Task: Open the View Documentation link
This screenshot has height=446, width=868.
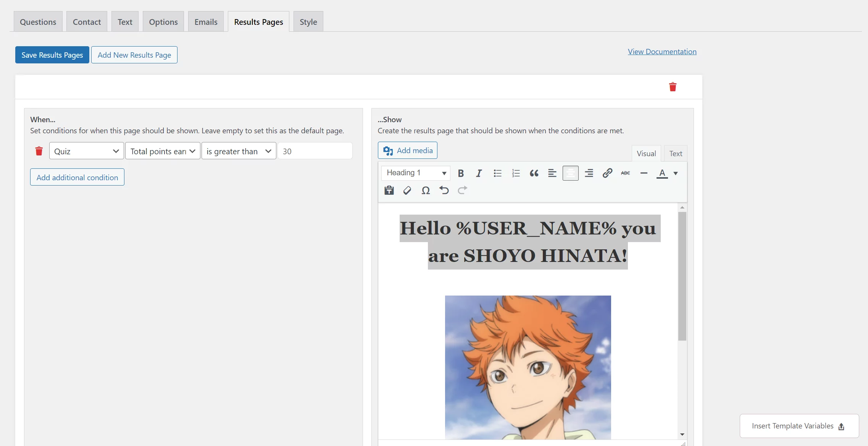Action: (662, 52)
